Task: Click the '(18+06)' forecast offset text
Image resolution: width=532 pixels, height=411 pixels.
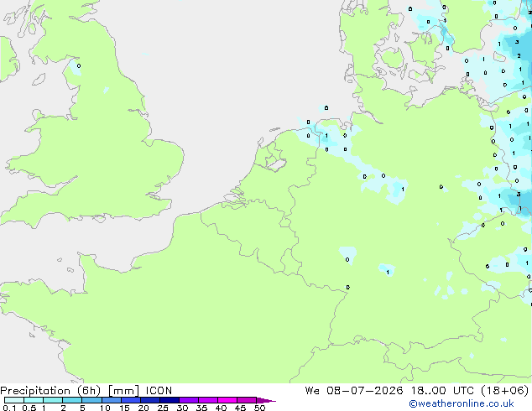Action: pyautogui.click(x=505, y=391)
